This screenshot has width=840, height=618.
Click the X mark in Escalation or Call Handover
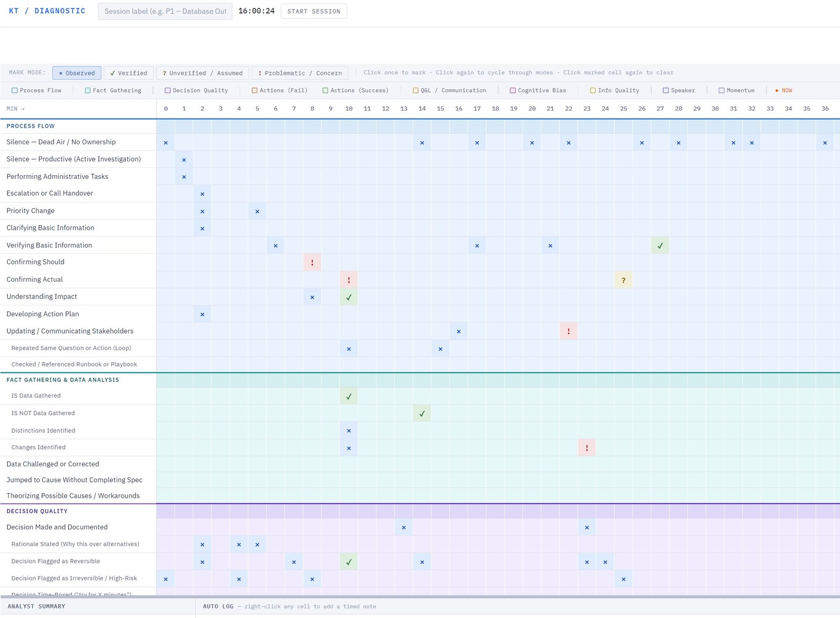(202, 194)
